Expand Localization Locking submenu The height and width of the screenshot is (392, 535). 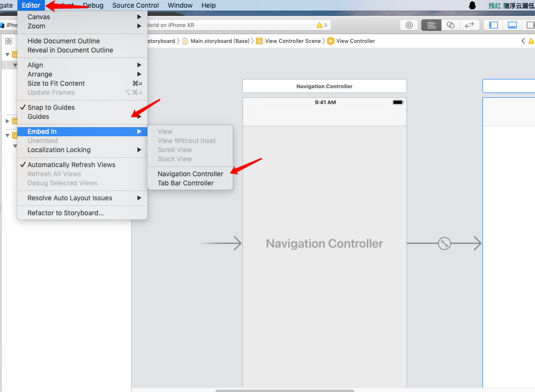point(82,150)
